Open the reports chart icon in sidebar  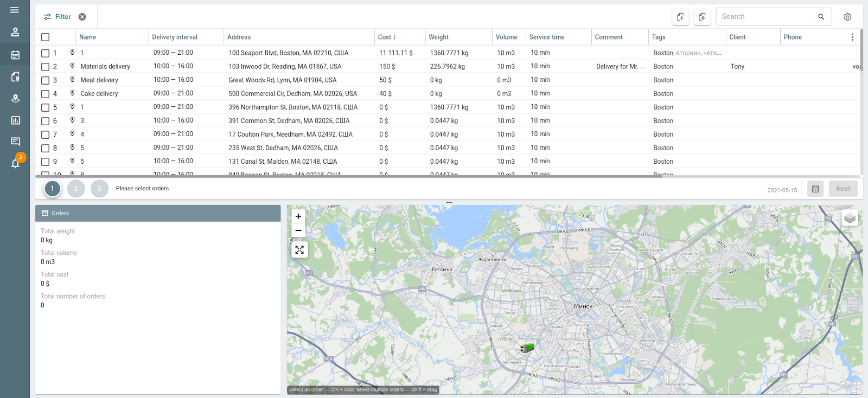[15, 120]
